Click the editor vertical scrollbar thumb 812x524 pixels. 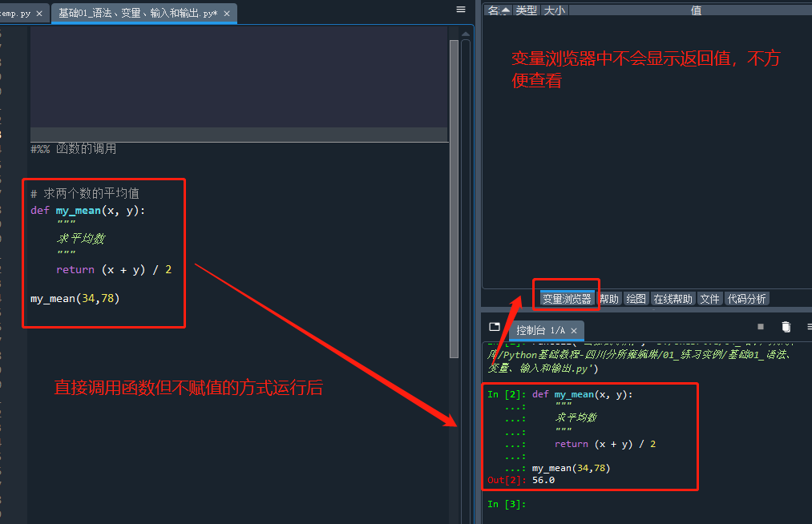454,199
